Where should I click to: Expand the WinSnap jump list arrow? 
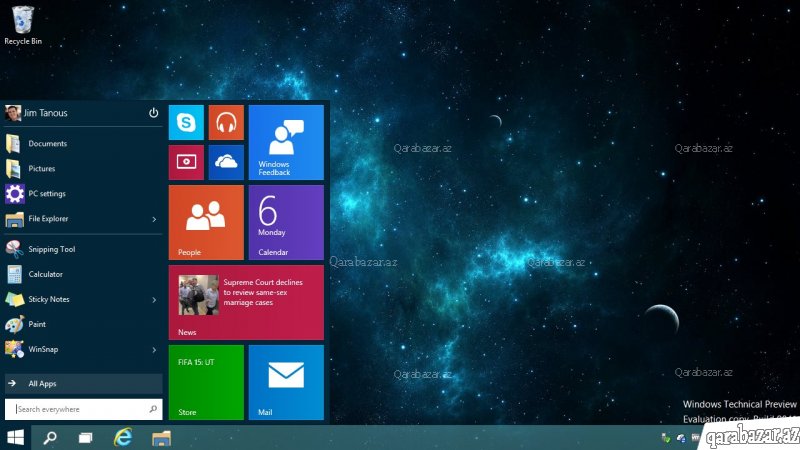(x=154, y=350)
